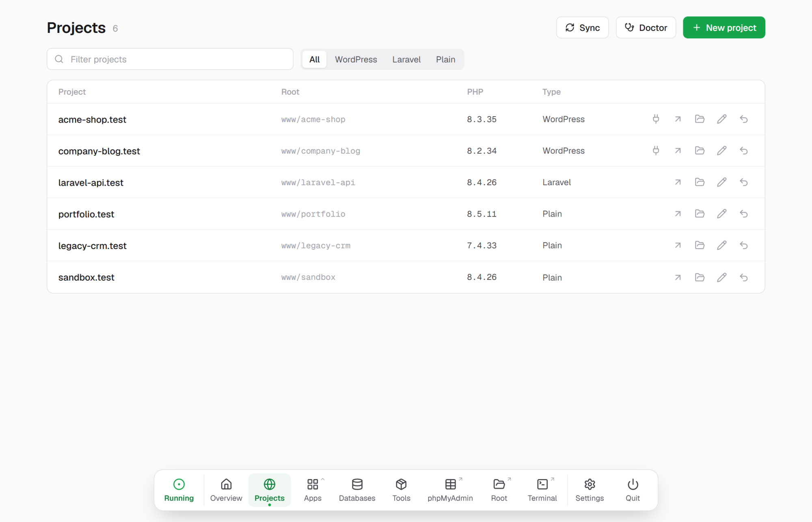The image size is (812, 522).
Task: Click the undo arrow icon for legacy-crm.test
Action: (743, 245)
